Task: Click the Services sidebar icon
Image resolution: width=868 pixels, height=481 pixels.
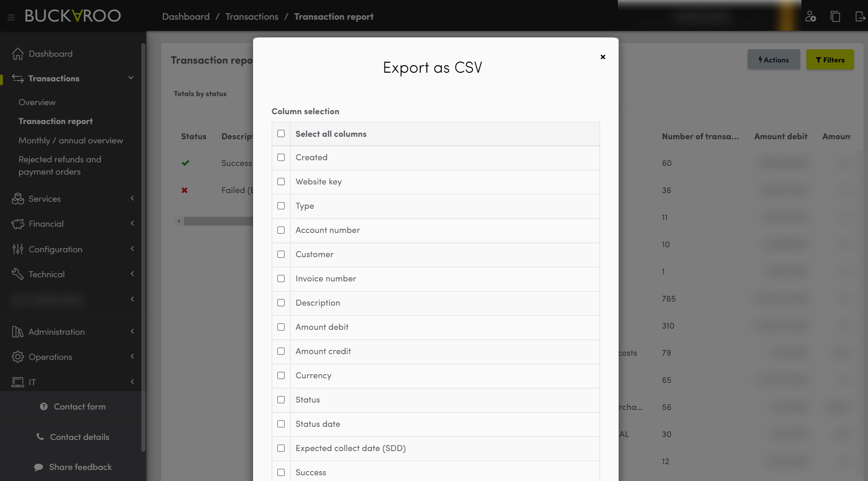Action: point(17,198)
